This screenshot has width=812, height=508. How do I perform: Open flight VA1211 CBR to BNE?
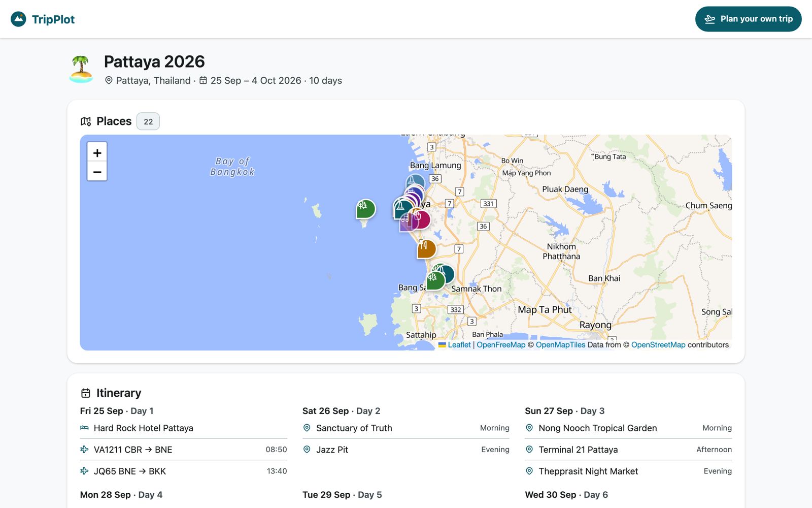183,450
